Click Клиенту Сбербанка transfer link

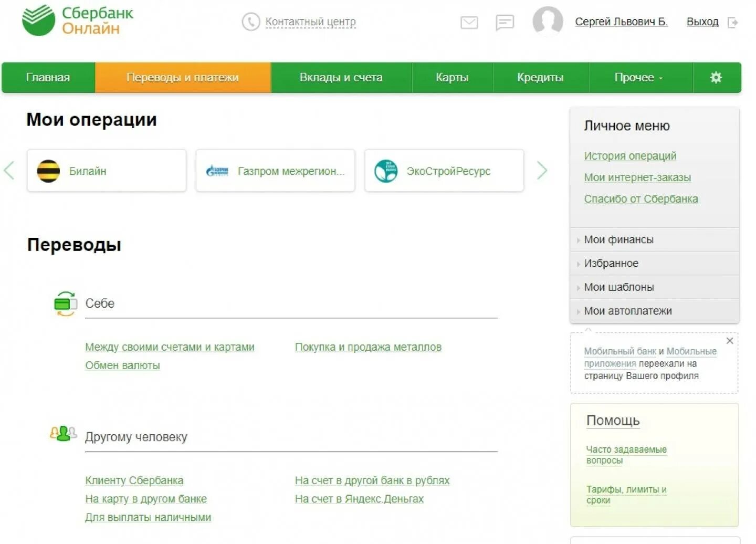point(134,480)
